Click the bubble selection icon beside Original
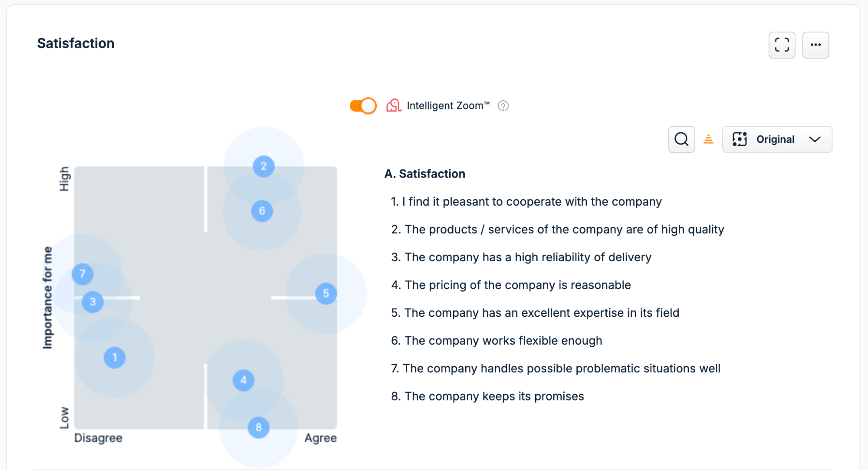Viewport: 868px width, 470px height. pos(740,139)
